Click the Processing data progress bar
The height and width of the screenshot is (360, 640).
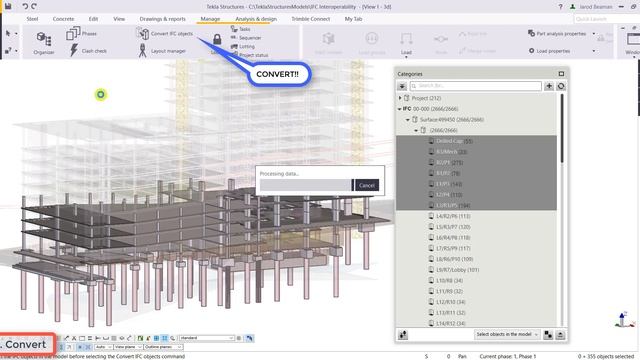[x=307, y=185]
